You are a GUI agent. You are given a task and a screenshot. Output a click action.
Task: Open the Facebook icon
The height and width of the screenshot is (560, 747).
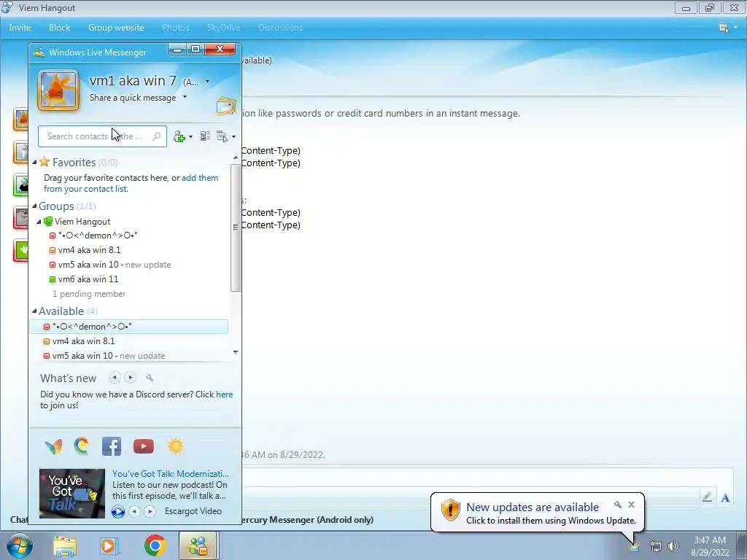pyautogui.click(x=112, y=446)
